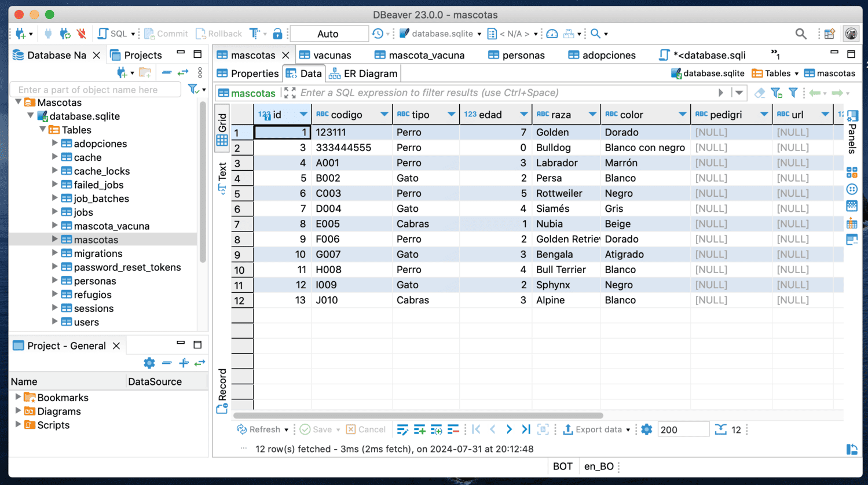The width and height of the screenshot is (868, 485).
Task: Click the result set settings gear icon
Action: [647, 429]
